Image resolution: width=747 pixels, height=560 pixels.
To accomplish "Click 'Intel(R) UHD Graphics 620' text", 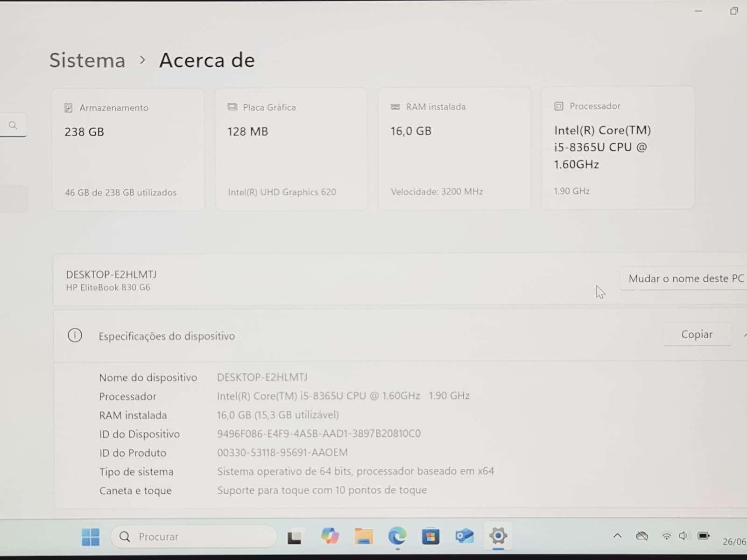I will click(282, 192).
